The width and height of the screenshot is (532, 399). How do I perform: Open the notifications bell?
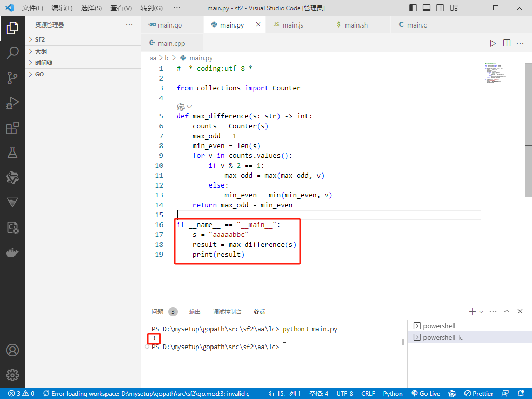pyautogui.click(x=521, y=394)
